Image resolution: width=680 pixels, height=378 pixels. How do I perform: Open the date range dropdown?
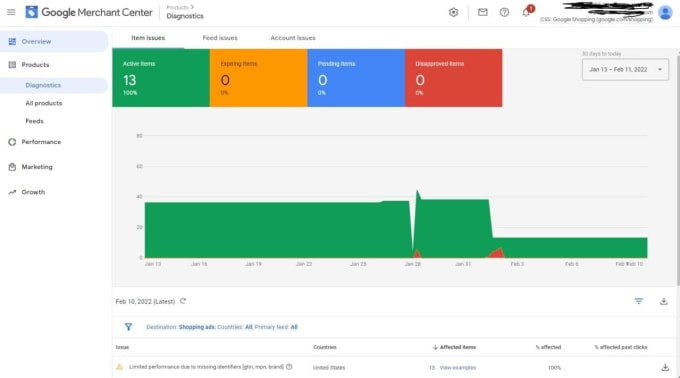point(625,69)
